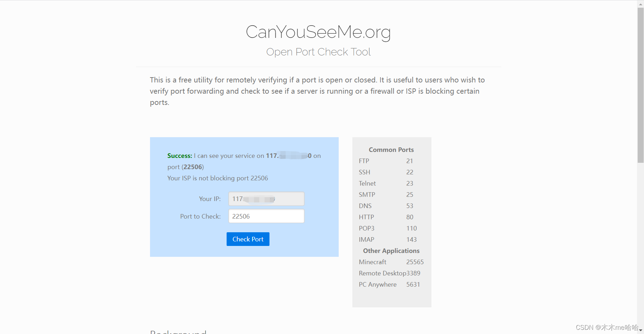
Task: Click the Open Port Check Tool subtitle
Action: click(x=318, y=52)
